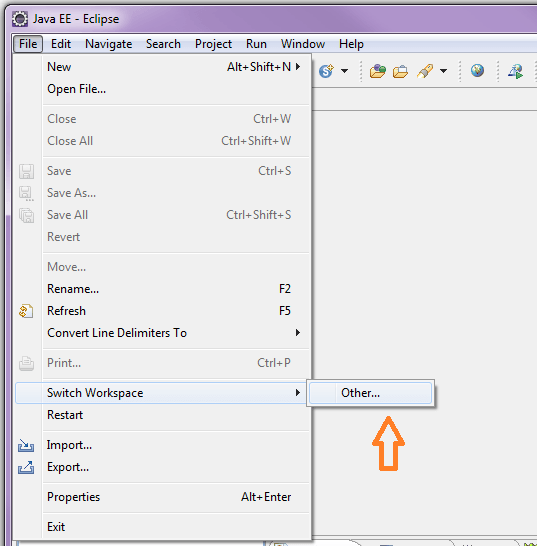537x546 pixels.
Task: Click the Open Task briefcase folder icon
Action: click(400, 71)
